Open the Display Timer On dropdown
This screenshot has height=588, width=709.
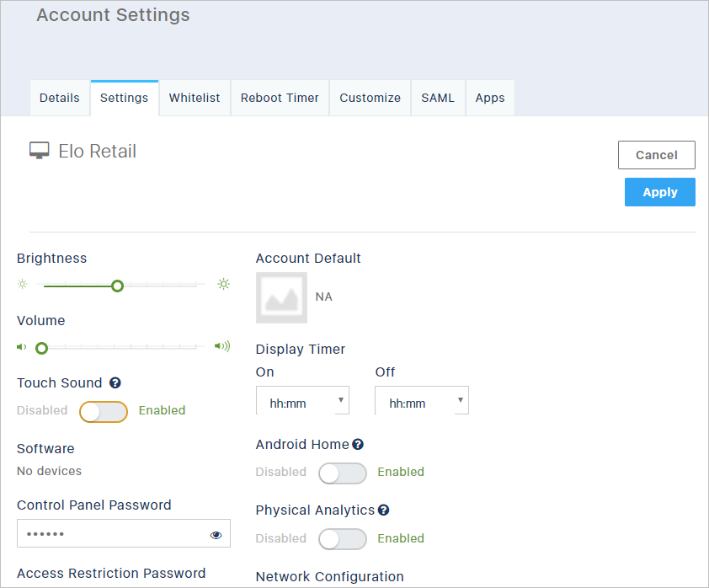click(302, 400)
